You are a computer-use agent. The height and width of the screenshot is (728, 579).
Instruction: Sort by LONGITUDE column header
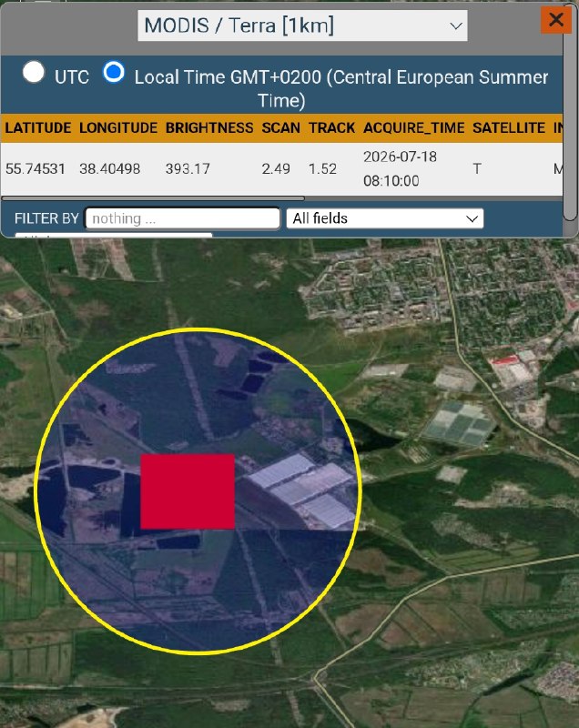coord(118,127)
